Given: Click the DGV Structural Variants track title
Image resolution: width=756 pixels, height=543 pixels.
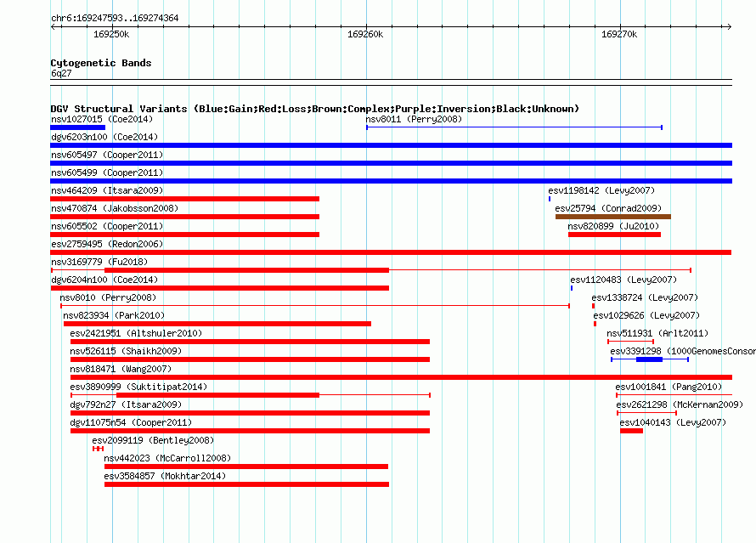Looking at the screenshot, I should [315, 109].
